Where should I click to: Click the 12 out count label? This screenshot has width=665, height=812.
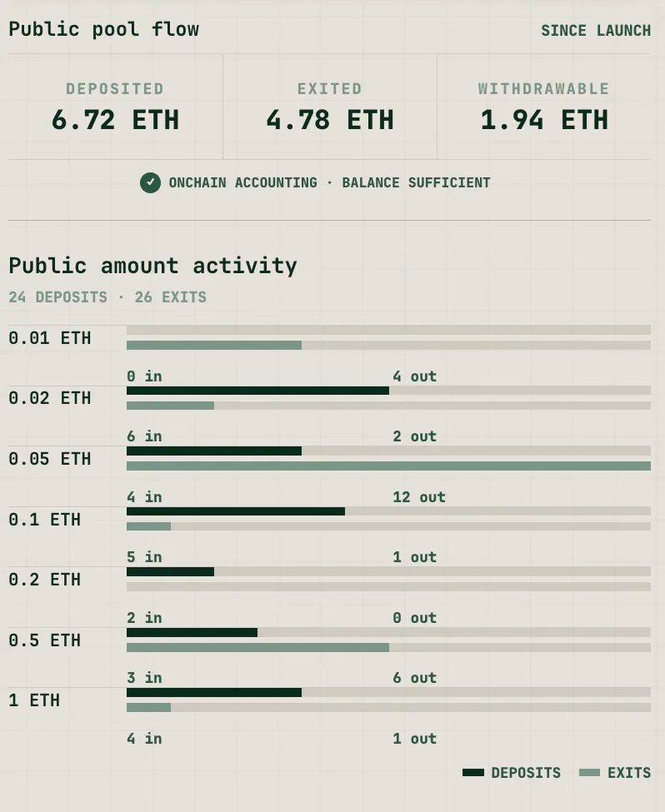(419, 497)
